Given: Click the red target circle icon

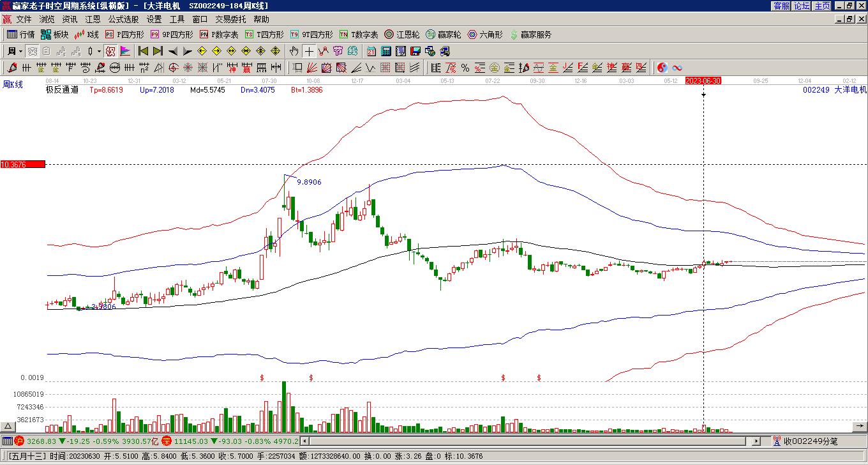Looking at the screenshot, I should click(174, 68).
